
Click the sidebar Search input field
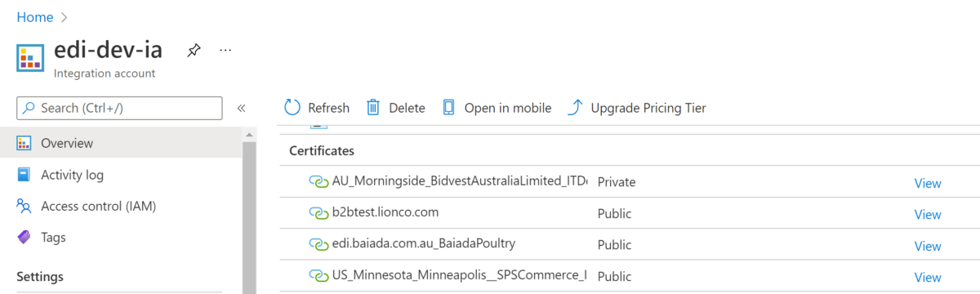tap(119, 108)
